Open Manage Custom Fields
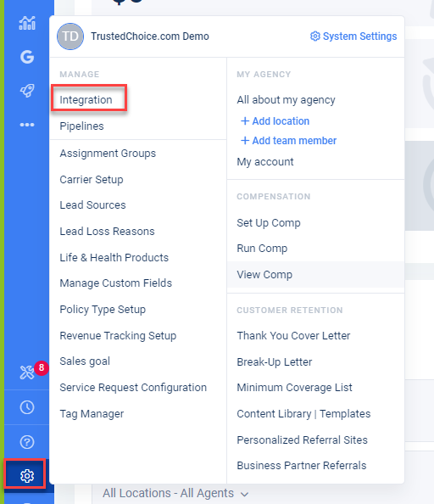Image resolution: width=434 pixels, height=504 pixels. tap(116, 283)
